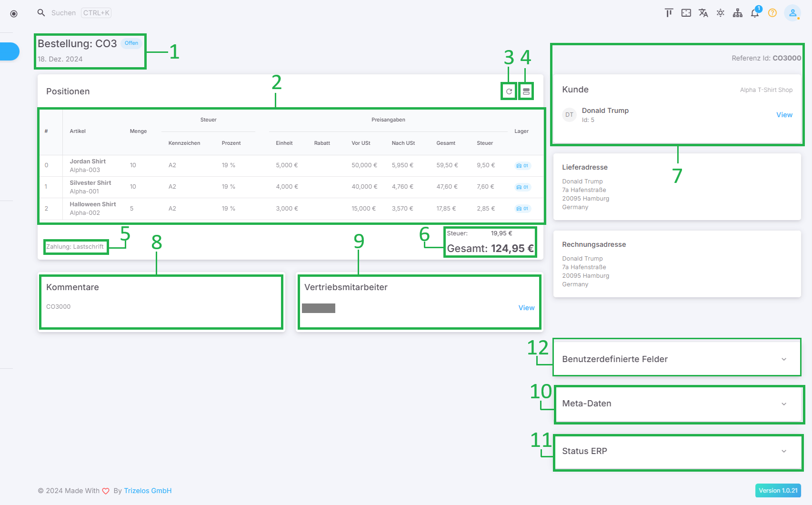The height and width of the screenshot is (505, 812).
Task: Toggle the sidebar pin radio button
Action: pos(14,14)
